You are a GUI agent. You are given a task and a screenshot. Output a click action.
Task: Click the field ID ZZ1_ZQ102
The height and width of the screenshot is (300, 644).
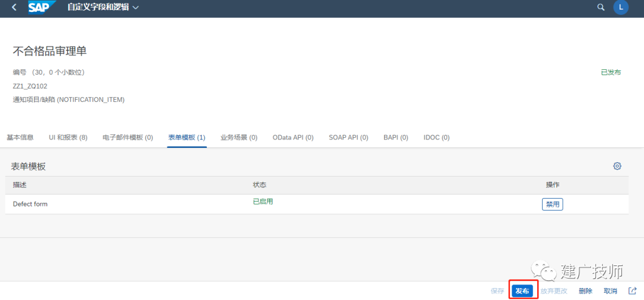[30, 86]
